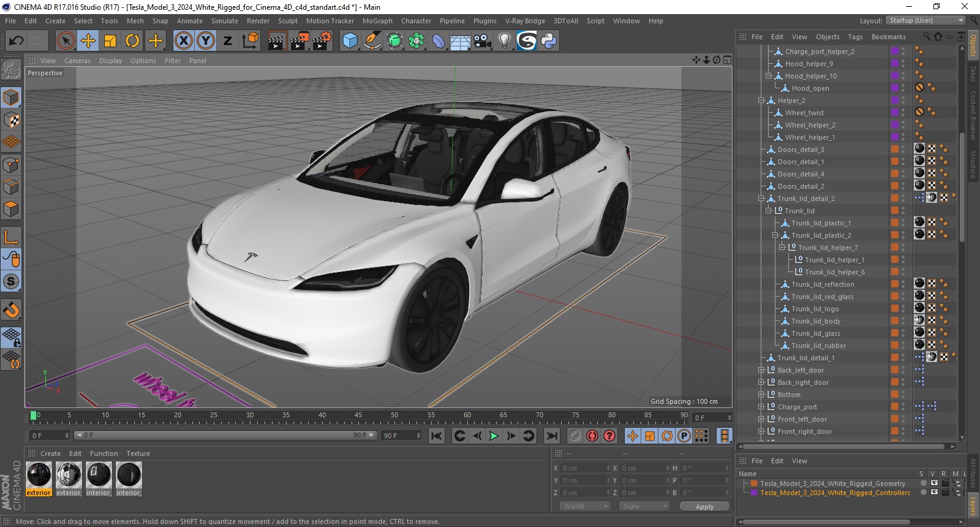Open the Scale mode dropdown

pos(644,506)
